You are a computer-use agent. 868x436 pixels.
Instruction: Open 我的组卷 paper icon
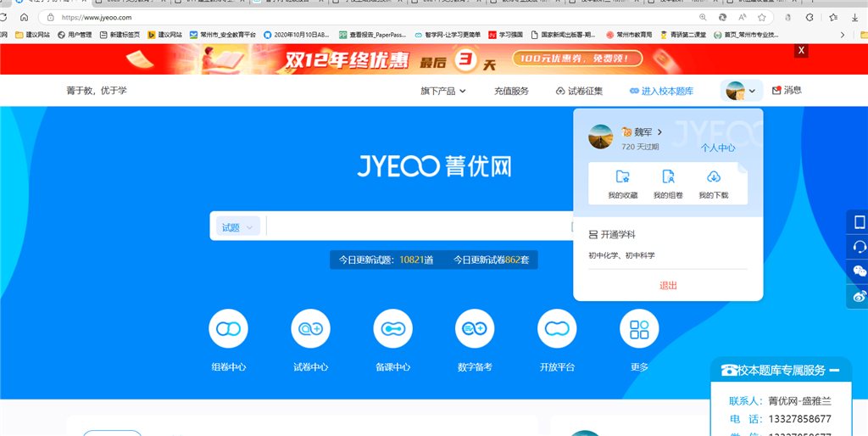coord(668,176)
